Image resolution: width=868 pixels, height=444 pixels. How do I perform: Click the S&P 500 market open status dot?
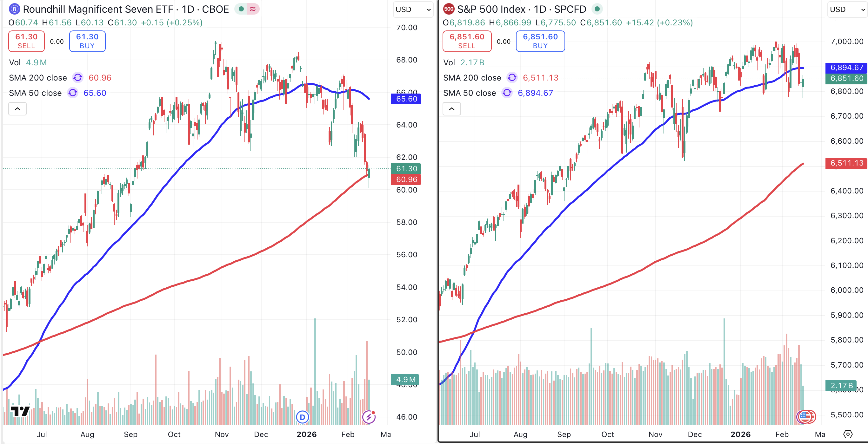(597, 9)
